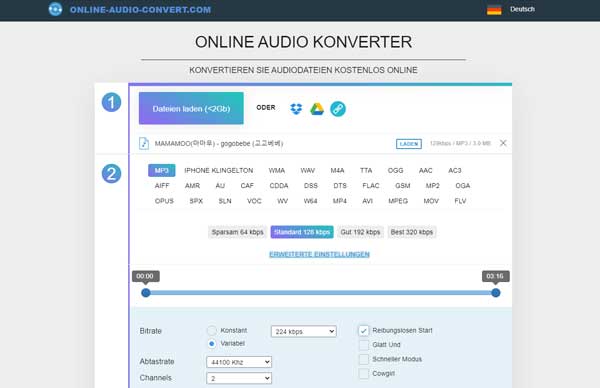Select FLAC as output format
600x388 pixels.
tap(371, 186)
